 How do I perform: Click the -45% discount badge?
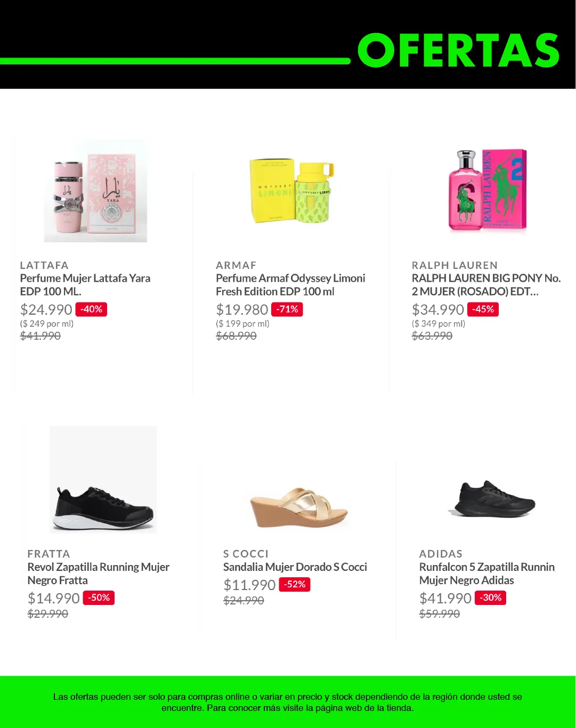coord(483,309)
